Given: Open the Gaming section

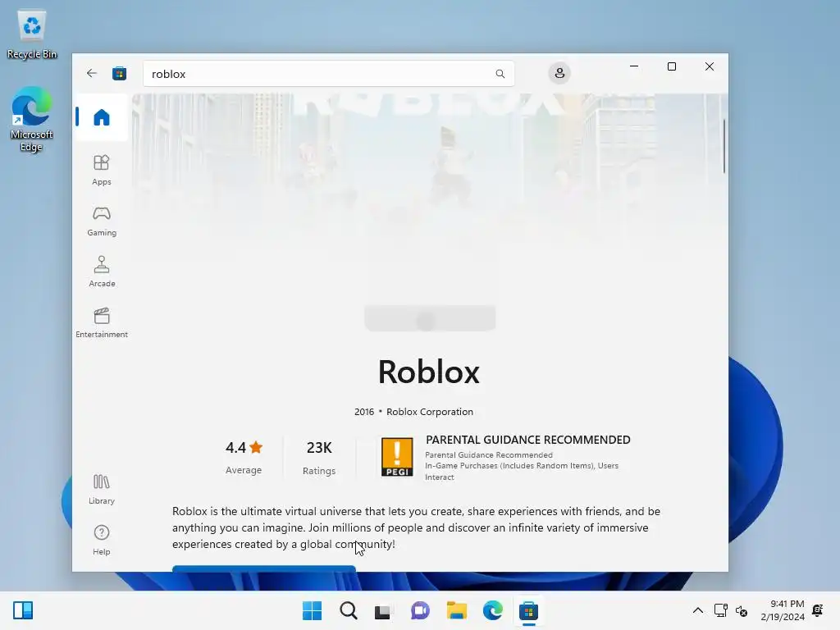Looking at the screenshot, I should [101, 221].
